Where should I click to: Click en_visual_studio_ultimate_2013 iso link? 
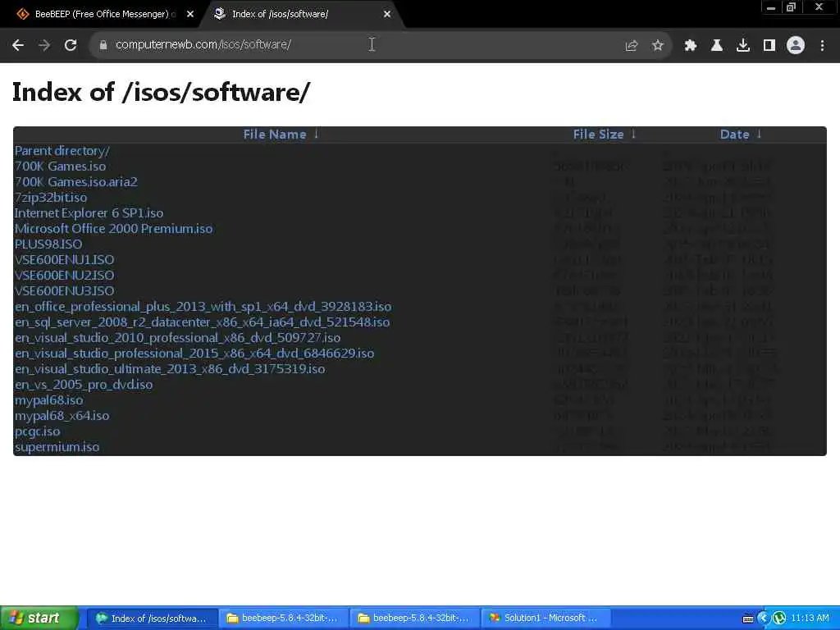click(x=170, y=369)
